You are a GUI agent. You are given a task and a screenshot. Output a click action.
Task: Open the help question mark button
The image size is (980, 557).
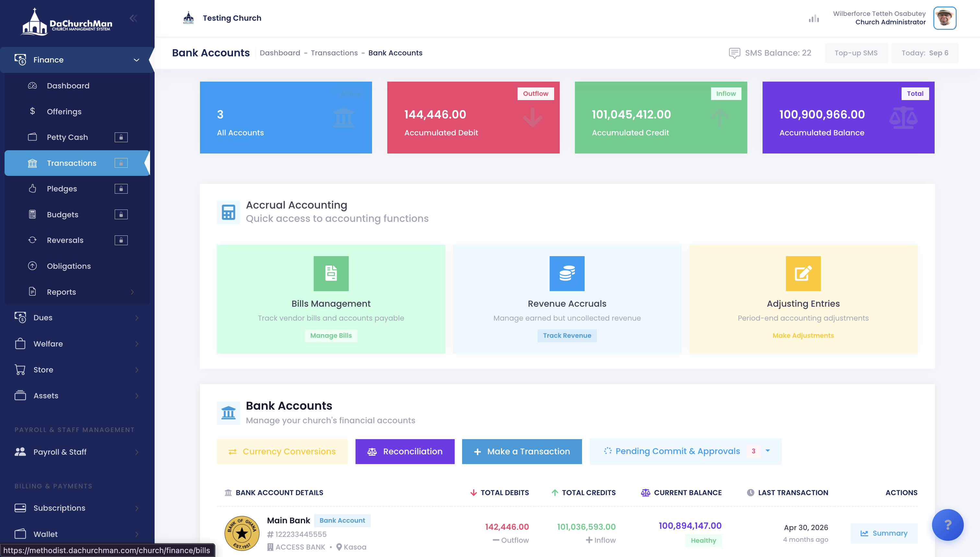pos(948,525)
